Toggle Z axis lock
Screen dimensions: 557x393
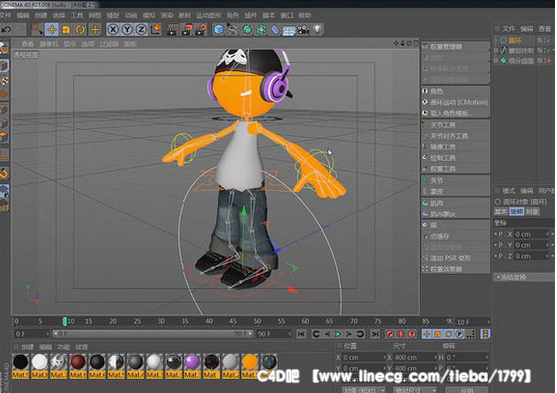click(x=141, y=29)
